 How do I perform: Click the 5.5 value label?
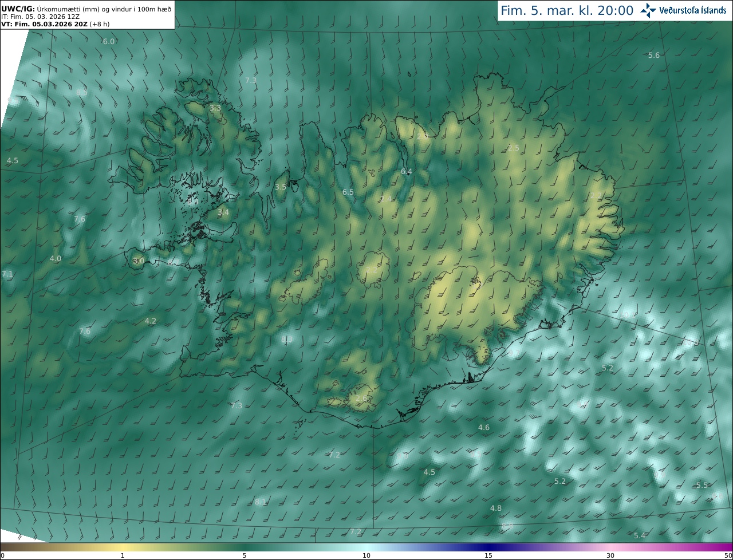702,486
